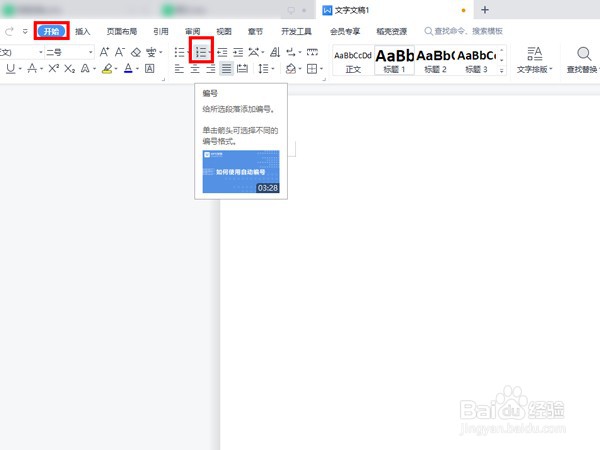Apply distributed alignment

(242, 69)
